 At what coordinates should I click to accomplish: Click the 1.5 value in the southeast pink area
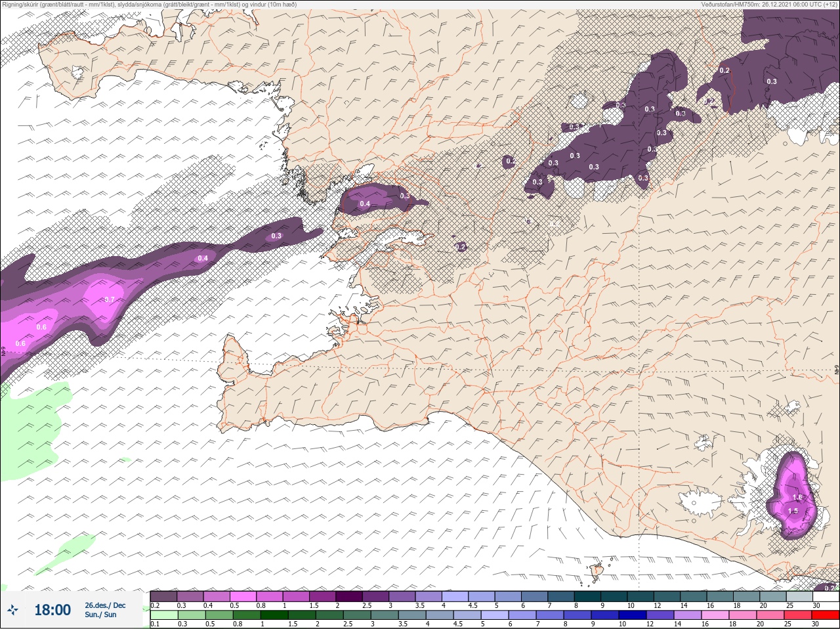coord(793,511)
